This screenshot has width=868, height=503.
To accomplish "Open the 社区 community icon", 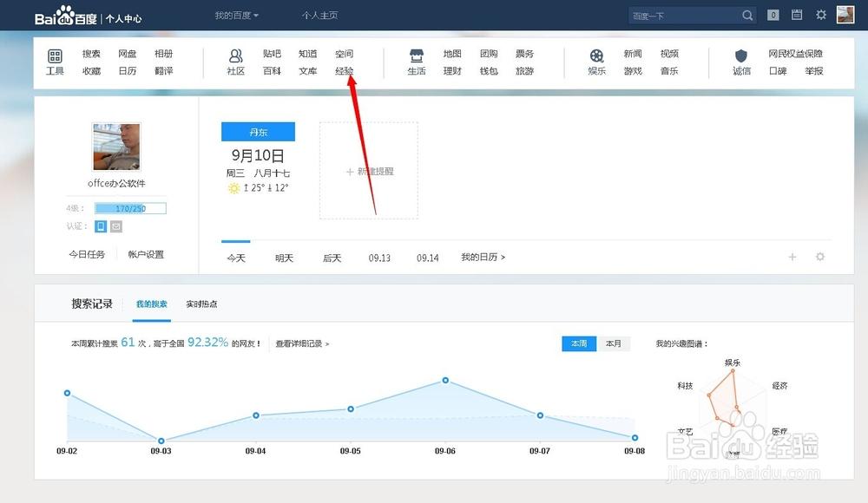I will pos(234,54).
